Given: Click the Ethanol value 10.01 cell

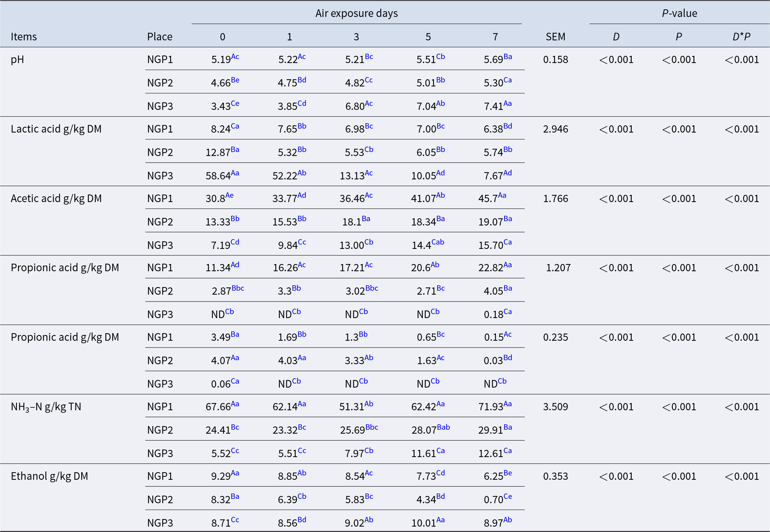Looking at the screenshot, I should click(x=424, y=523).
